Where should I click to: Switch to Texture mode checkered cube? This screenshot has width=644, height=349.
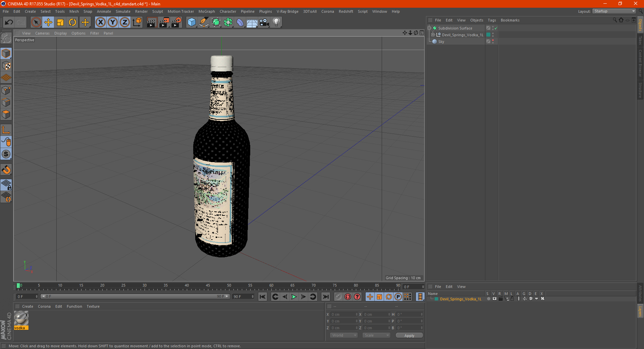click(6, 66)
